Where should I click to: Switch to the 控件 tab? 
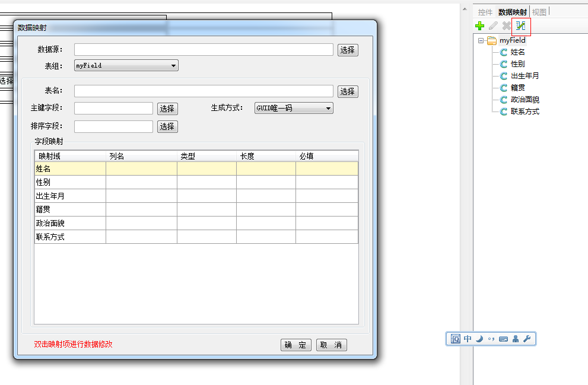(x=485, y=12)
